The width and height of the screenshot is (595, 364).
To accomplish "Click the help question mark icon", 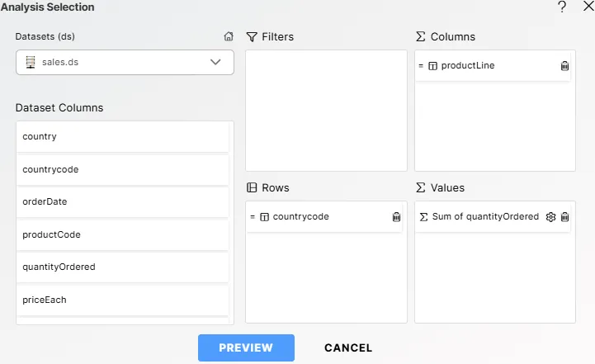I will point(562,7).
